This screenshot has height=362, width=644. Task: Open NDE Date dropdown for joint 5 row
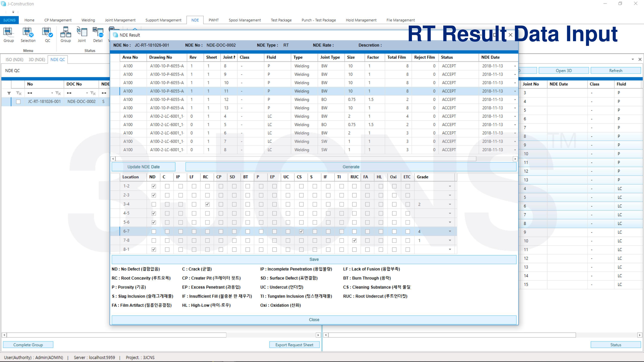tap(515, 125)
